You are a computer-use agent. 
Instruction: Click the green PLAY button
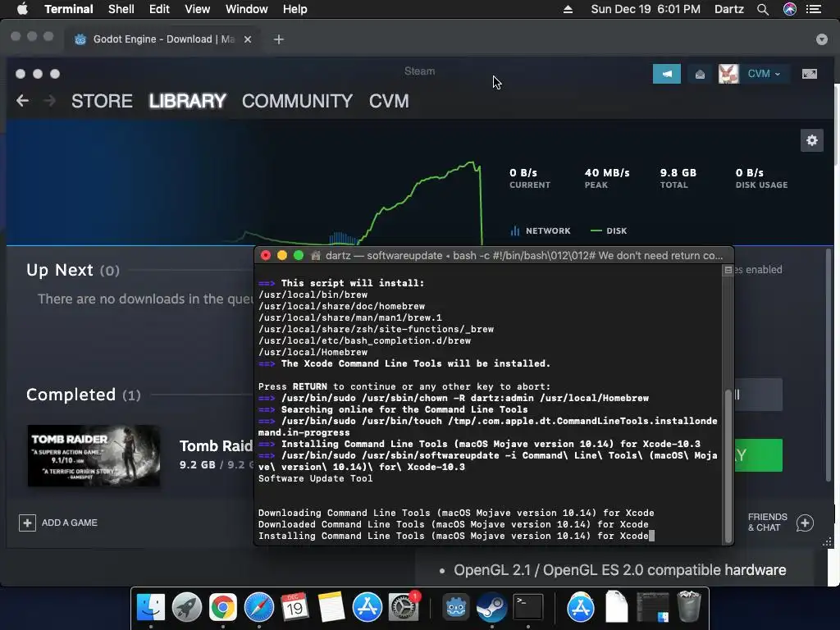759,455
